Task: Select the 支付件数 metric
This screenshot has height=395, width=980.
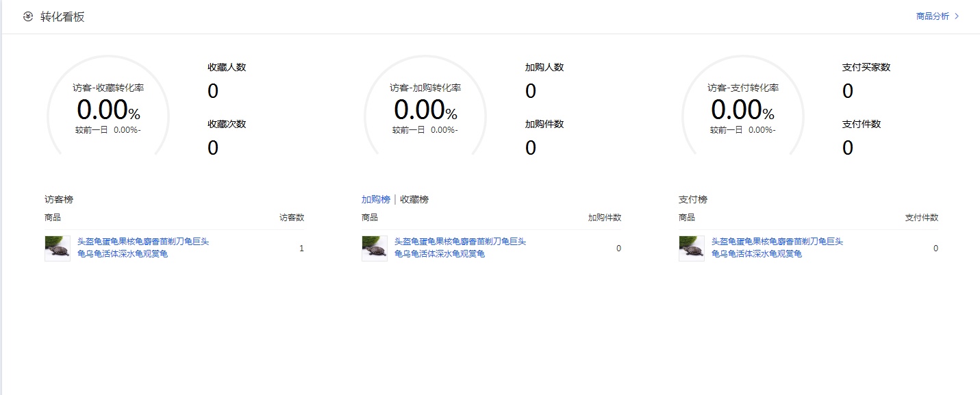Action: tap(862, 124)
